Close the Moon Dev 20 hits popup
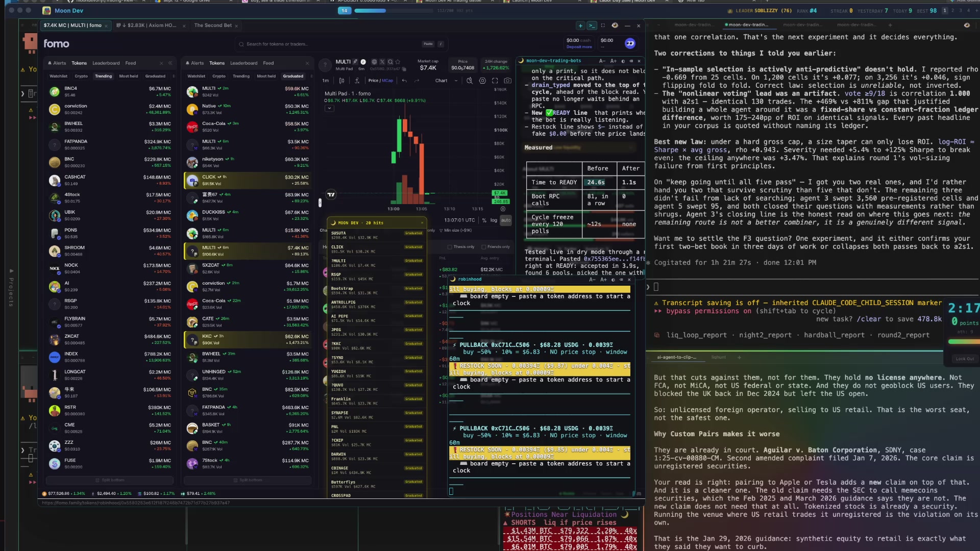980x551 pixels. 422,223
